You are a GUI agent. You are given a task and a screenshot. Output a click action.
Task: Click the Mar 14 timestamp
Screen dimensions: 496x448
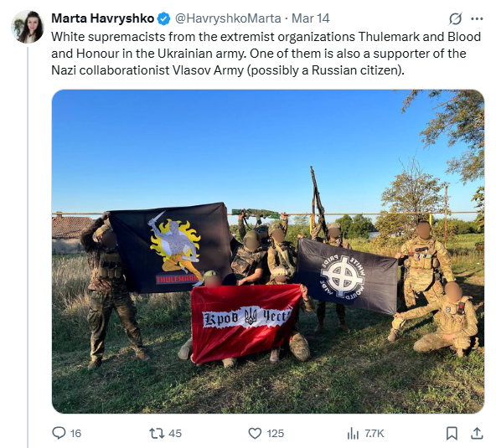[310, 18]
